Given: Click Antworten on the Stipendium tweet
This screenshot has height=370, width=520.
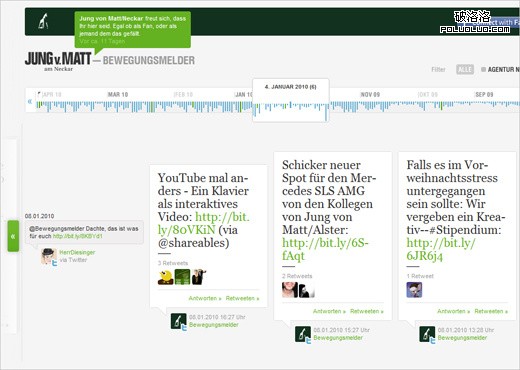Looking at the screenshot, I should click(453, 311).
